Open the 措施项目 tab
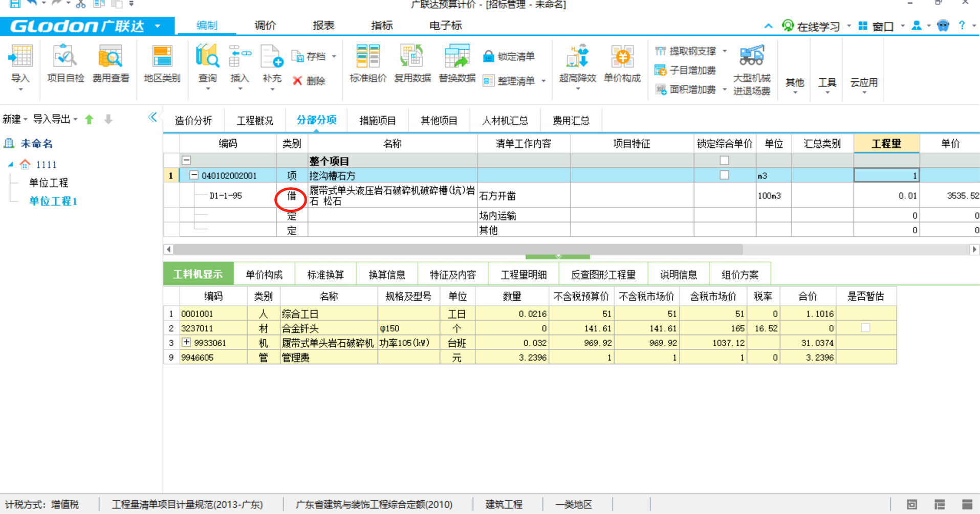980x514 pixels. 378,121
